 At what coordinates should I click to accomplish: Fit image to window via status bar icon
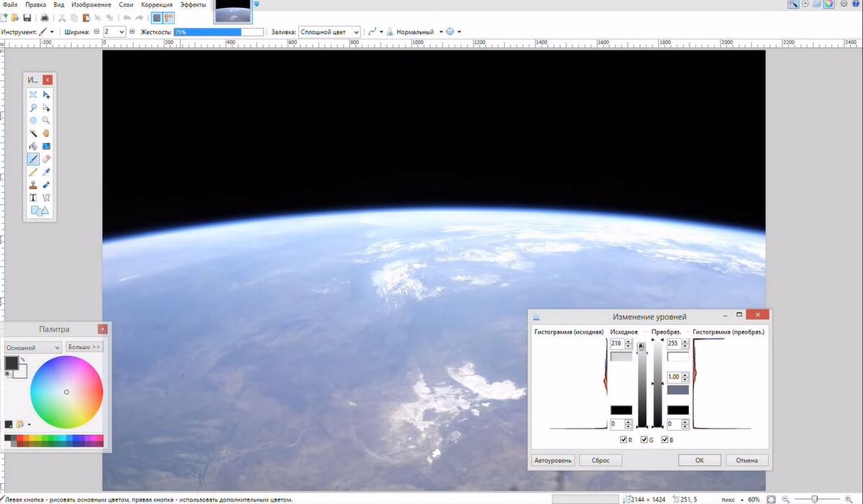771,499
